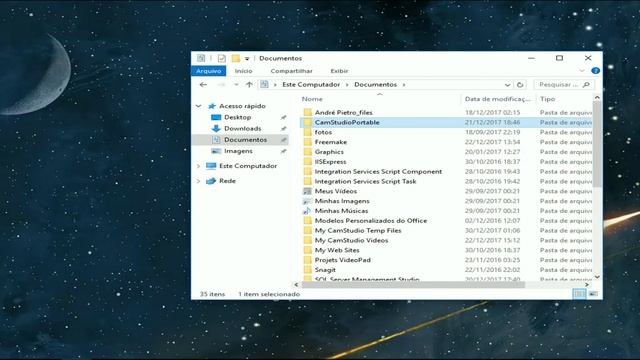Select Integration Services Script Task folder
This screenshot has height=360, width=640.
coord(365,181)
